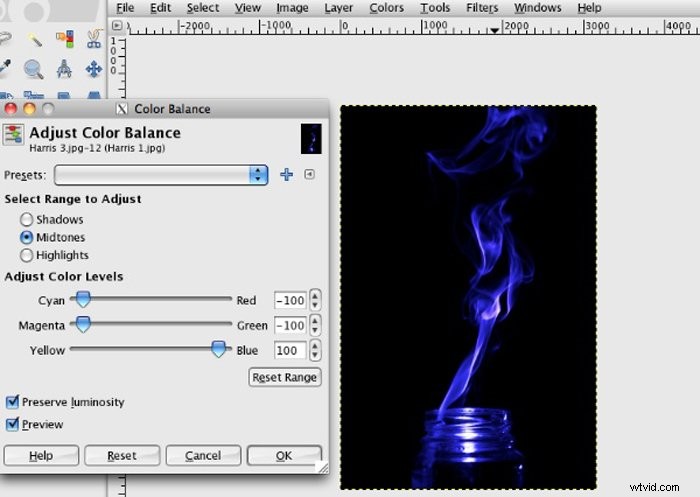This screenshot has width=700, height=497.
Task: Choose the Measure compass tool
Action: click(64, 69)
